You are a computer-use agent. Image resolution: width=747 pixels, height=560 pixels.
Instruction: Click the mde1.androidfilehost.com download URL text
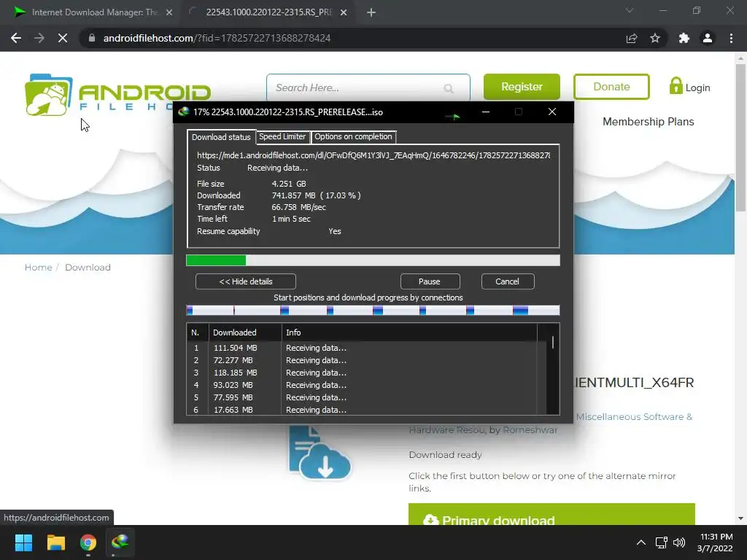point(373,155)
